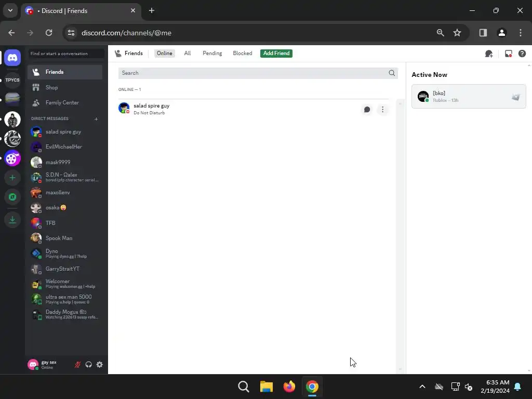Open the taskbar clock showing 6:35 AM
532x399 pixels.
pos(495,387)
